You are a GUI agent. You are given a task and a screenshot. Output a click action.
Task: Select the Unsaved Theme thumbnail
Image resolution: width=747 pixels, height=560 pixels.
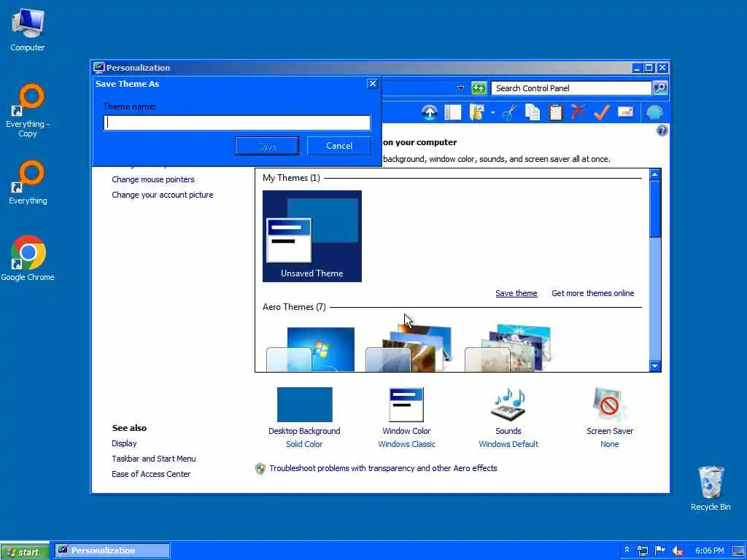[312, 236]
